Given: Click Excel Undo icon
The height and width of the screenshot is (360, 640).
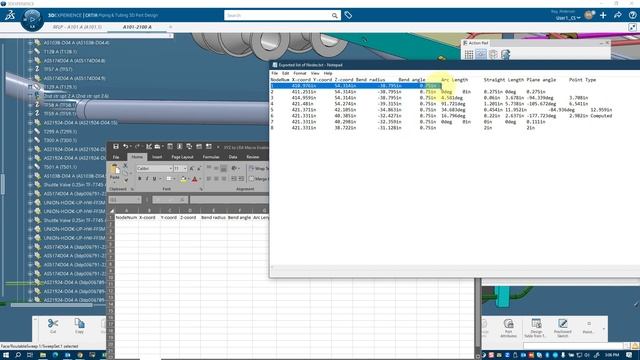Looking at the screenshot, I should coord(126,147).
